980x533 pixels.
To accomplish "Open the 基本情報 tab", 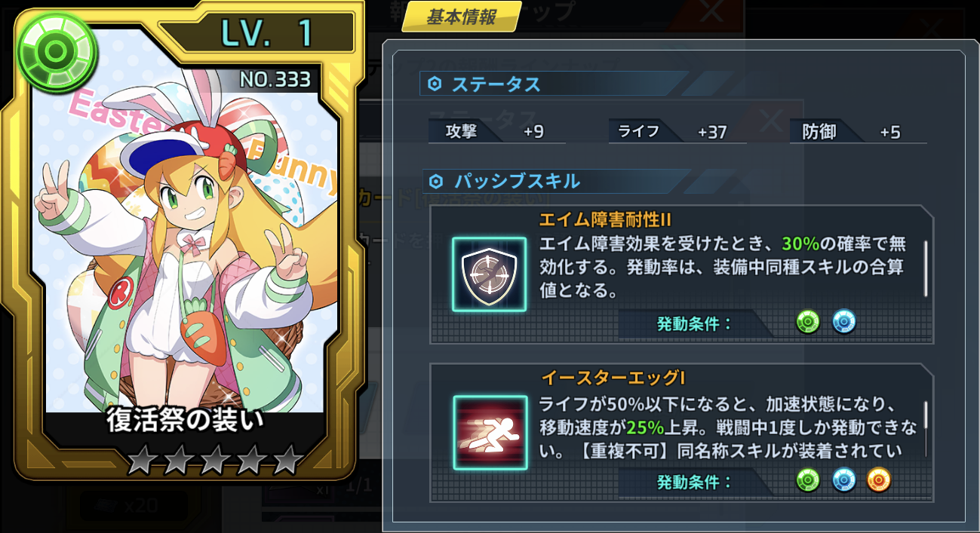I will (x=461, y=17).
